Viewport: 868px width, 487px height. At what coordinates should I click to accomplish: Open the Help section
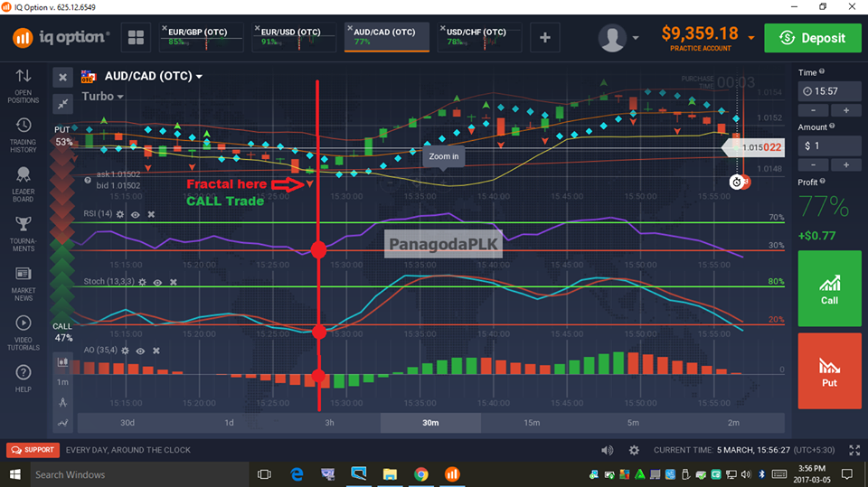pos(24,379)
